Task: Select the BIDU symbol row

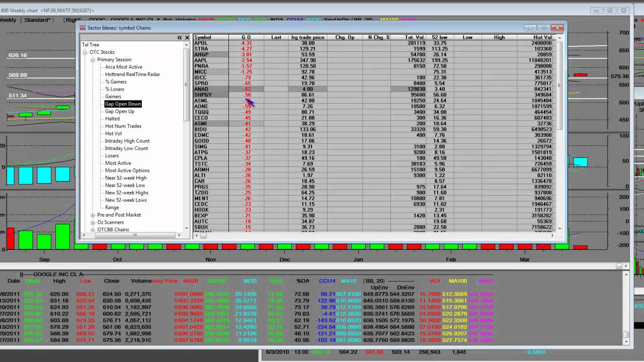Action: tap(201, 129)
